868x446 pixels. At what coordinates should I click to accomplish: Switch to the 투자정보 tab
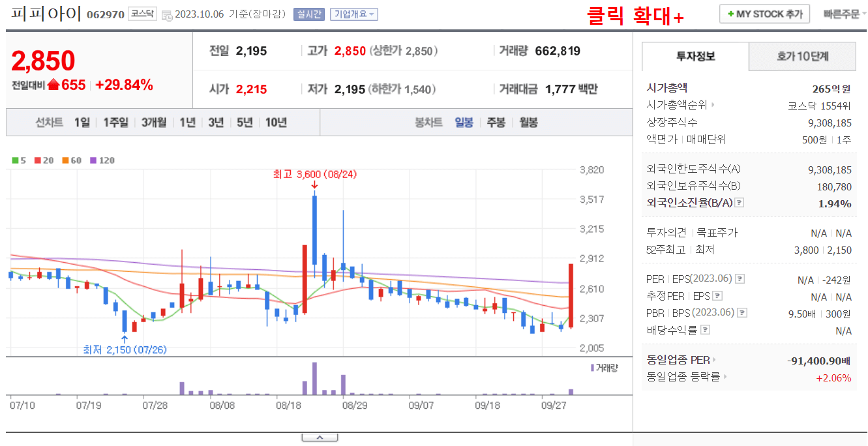pos(696,57)
